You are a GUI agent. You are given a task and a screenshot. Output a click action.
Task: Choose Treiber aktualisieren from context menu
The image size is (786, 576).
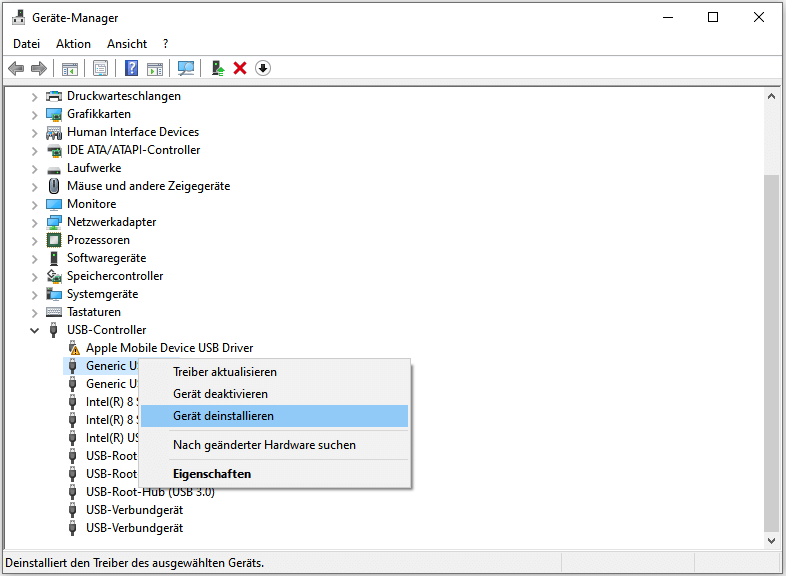274,372
